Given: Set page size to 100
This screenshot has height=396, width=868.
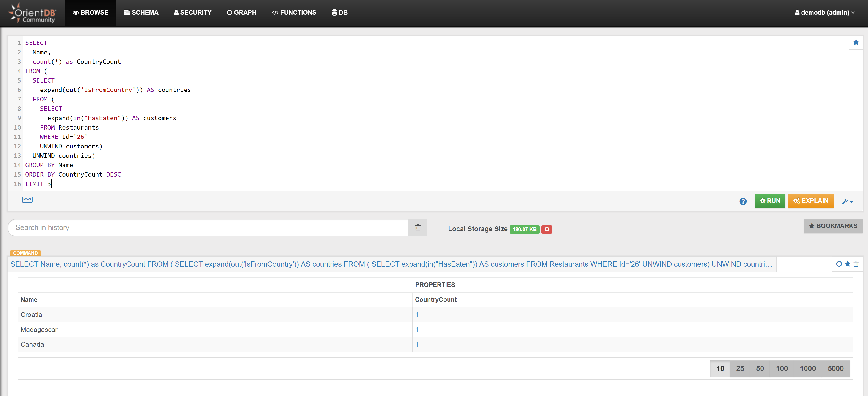Looking at the screenshot, I should (781, 368).
